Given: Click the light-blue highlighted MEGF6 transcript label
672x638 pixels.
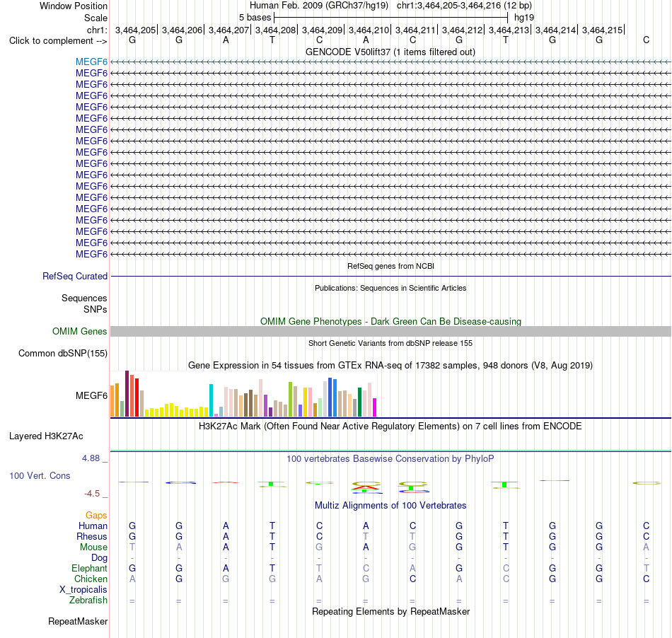Looking at the screenshot, I should (x=91, y=62).
